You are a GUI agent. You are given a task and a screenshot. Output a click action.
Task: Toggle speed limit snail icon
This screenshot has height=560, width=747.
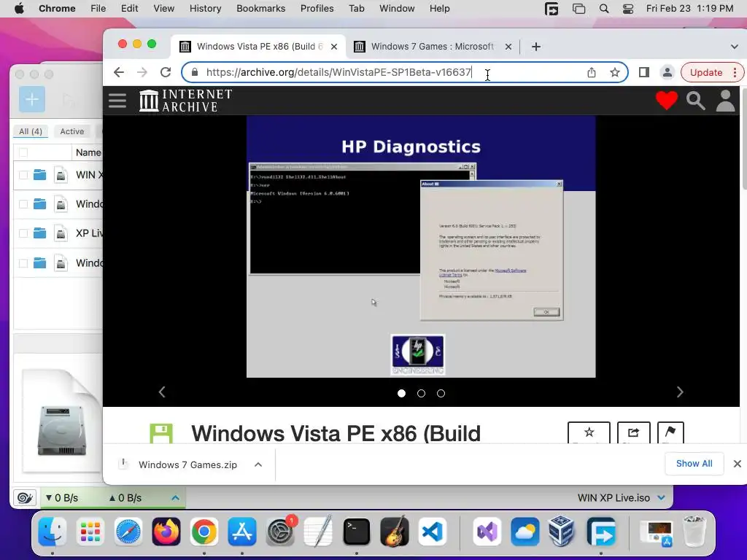click(x=25, y=498)
